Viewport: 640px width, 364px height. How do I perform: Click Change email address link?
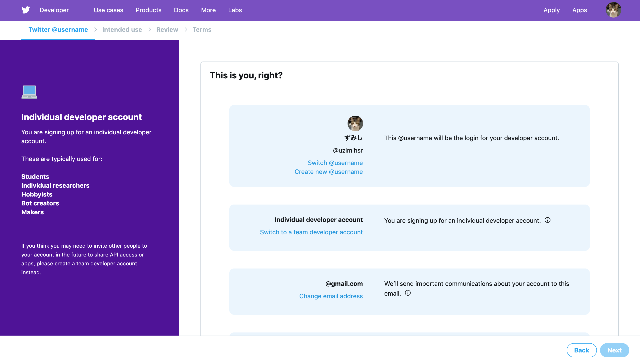click(331, 296)
